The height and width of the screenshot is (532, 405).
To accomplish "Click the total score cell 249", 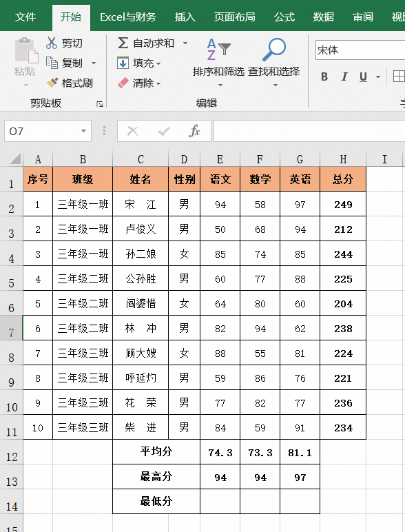I will click(343, 204).
